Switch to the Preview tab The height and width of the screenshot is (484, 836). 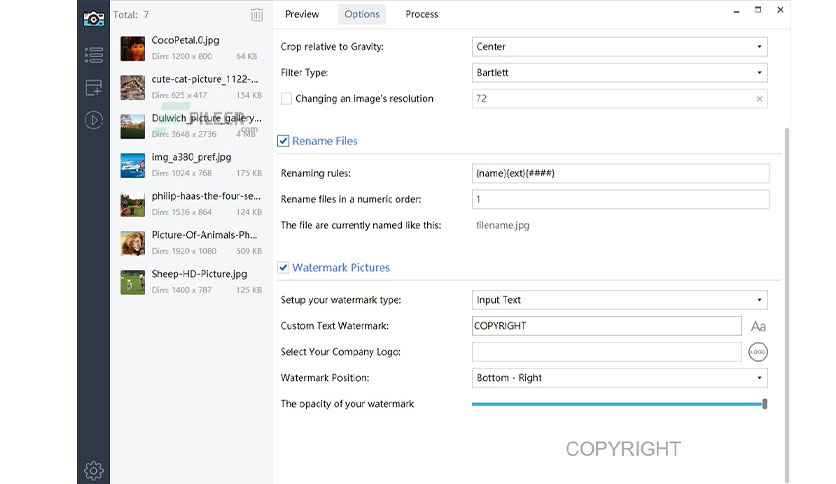point(302,14)
